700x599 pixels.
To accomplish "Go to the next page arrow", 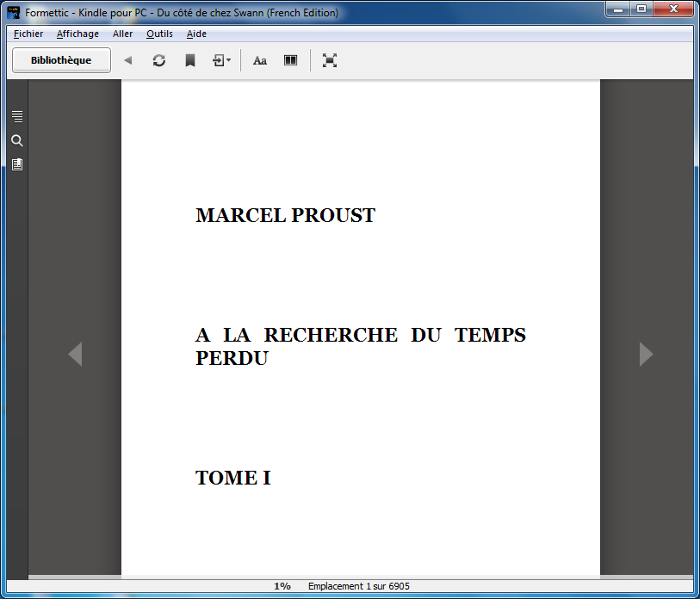I will click(646, 354).
